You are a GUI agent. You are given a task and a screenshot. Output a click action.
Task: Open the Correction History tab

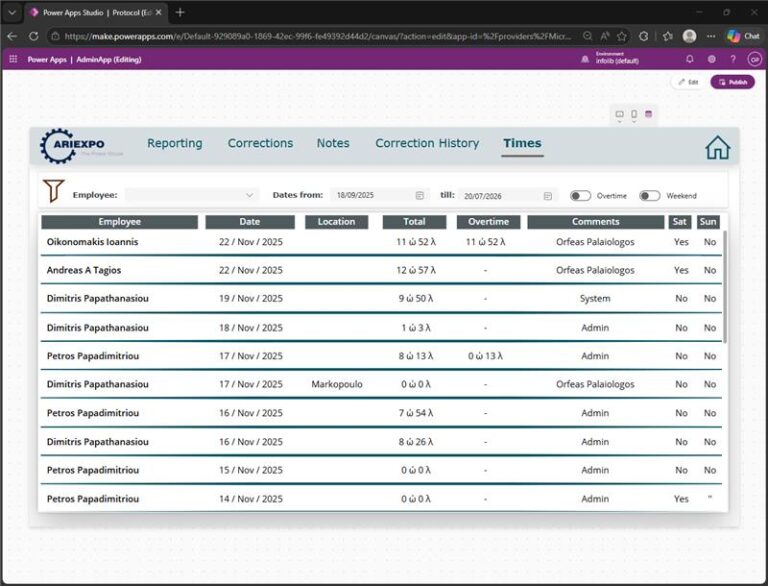click(427, 143)
